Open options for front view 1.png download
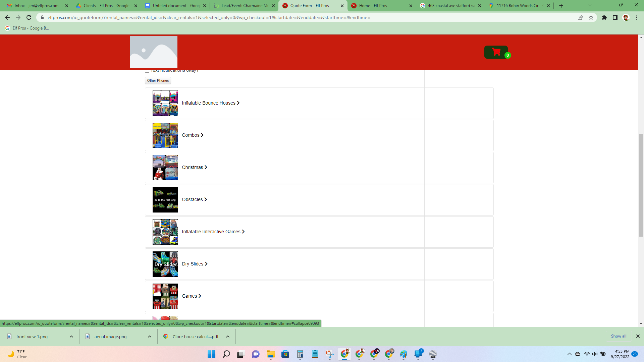This screenshot has width=644, height=362. (71, 337)
